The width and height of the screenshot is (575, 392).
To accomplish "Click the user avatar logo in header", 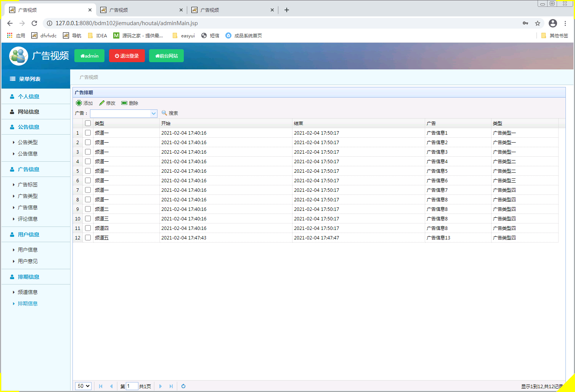I will (19, 56).
